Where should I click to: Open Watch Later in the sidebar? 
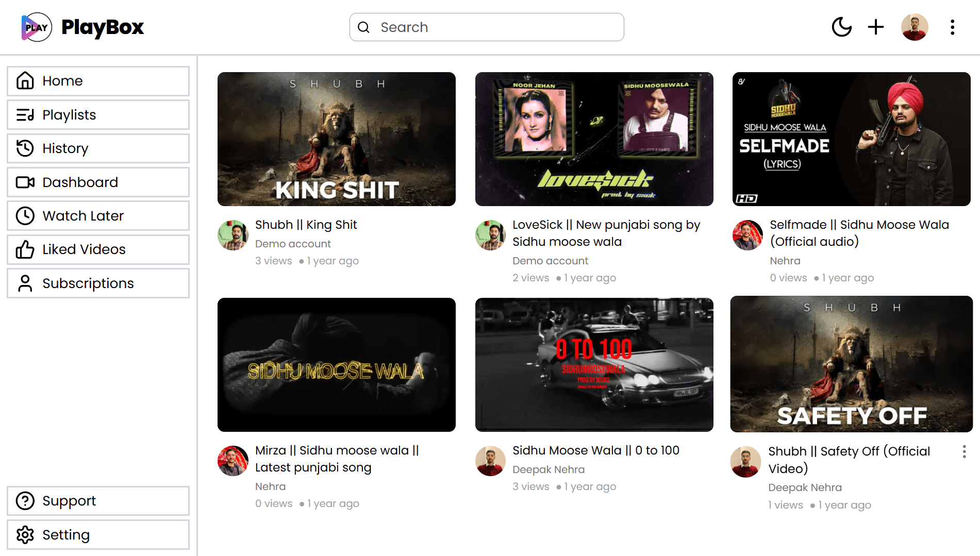click(98, 215)
